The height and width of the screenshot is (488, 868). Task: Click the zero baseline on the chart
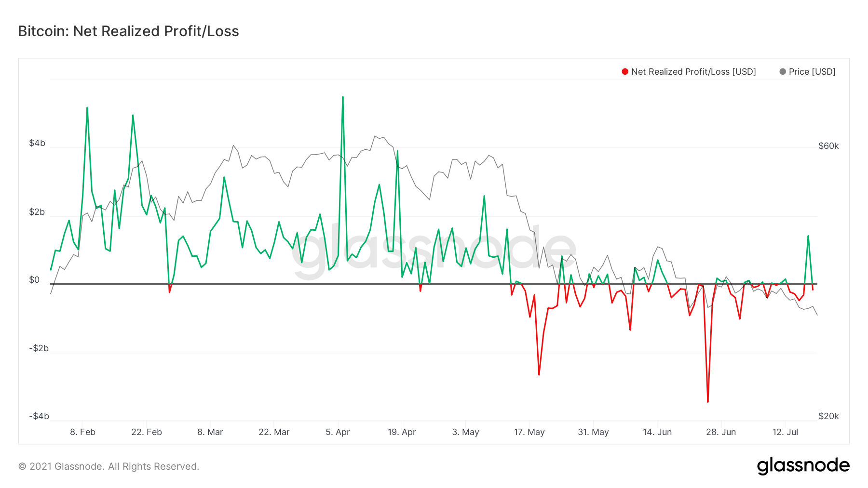[434, 284]
